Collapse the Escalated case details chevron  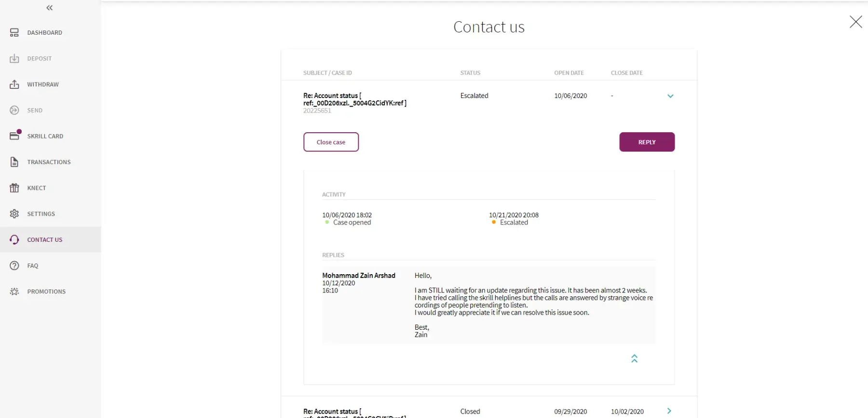(x=670, y=96)
